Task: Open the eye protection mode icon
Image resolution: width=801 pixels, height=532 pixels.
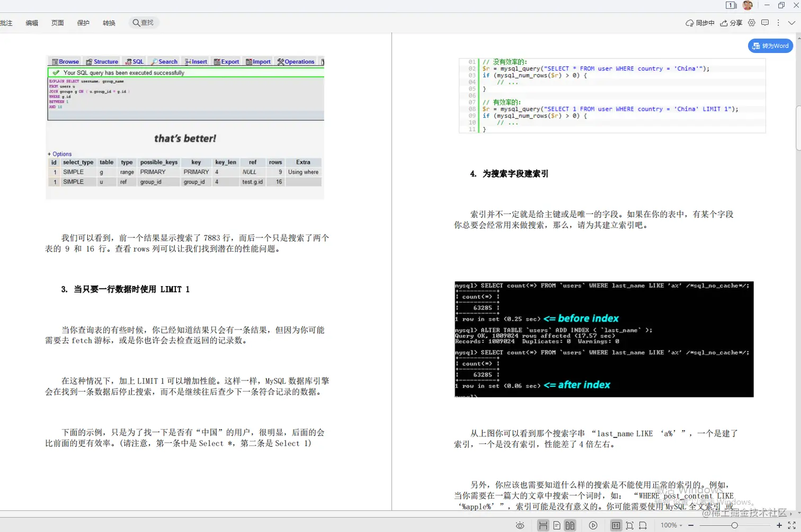Action: (x=520, y=525)
